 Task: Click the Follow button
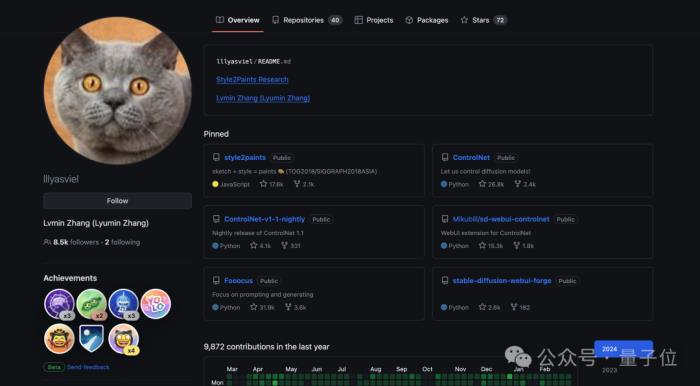point(117,201)
